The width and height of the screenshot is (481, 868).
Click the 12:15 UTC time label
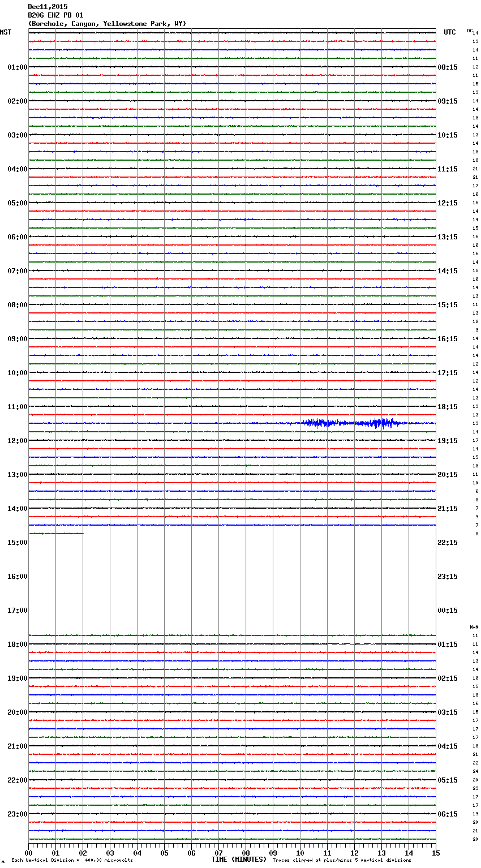coord(448,203)
